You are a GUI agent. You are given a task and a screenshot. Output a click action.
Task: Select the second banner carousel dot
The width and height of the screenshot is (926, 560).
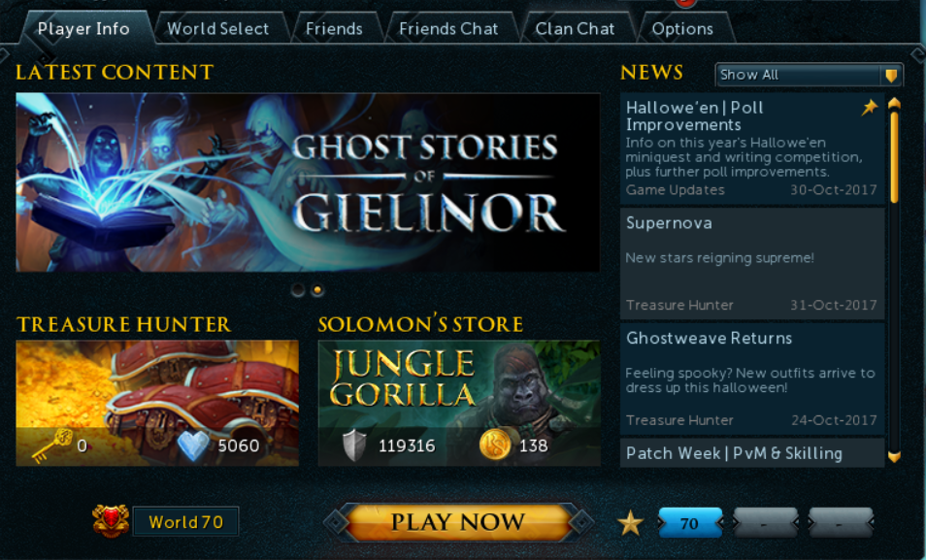pyautogui.click(x=317, y=290)
